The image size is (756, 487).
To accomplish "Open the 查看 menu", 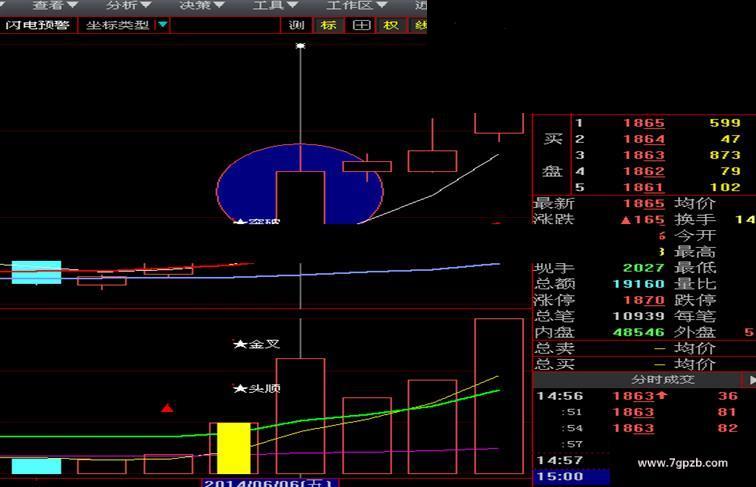I will 54,5.
